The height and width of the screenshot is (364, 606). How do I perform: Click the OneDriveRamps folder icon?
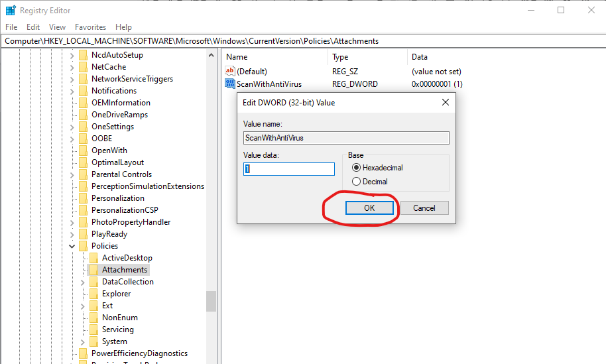click(x=83, y=115)
